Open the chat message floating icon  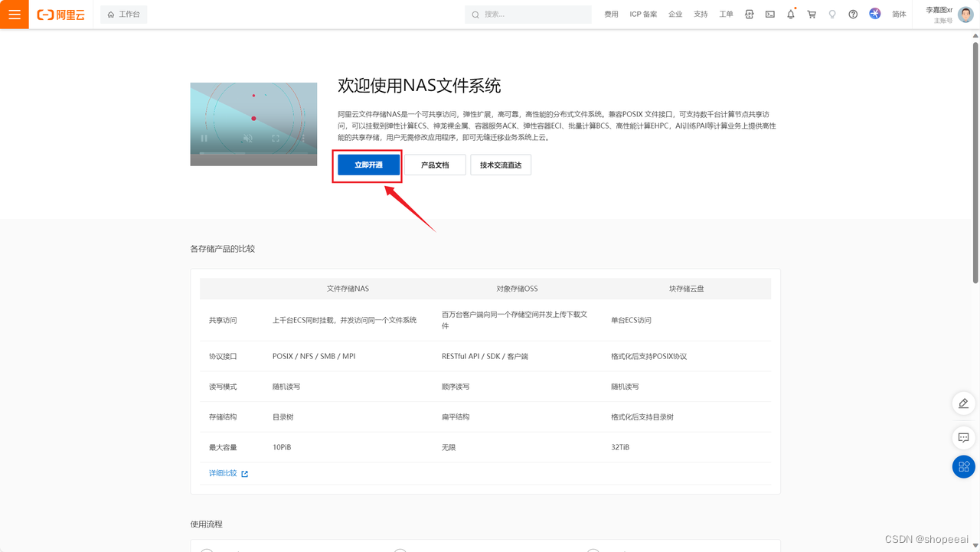[963, 437]
